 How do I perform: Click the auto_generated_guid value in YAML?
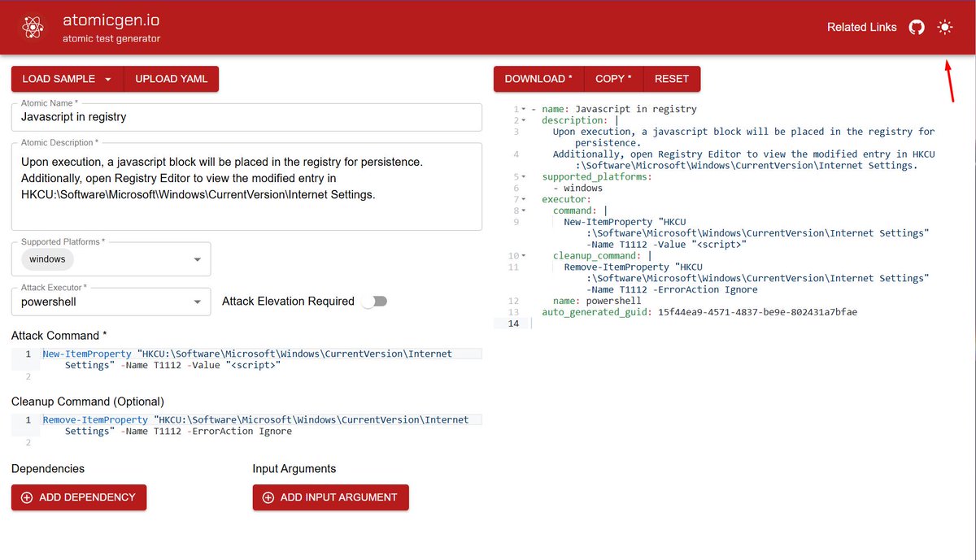tap(757, 312)
